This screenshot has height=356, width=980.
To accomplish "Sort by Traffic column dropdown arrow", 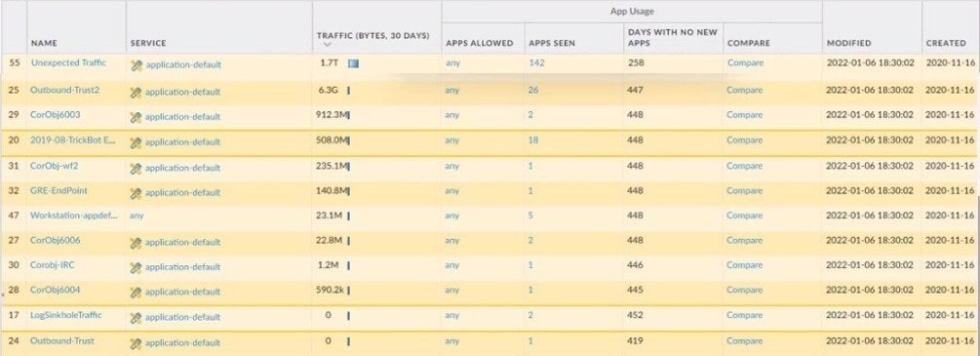I will point(327,45).
